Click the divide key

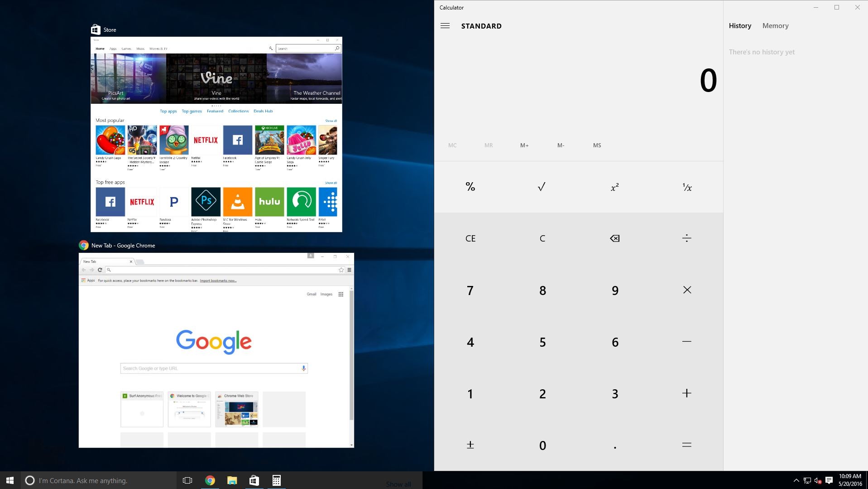(687, 238)
